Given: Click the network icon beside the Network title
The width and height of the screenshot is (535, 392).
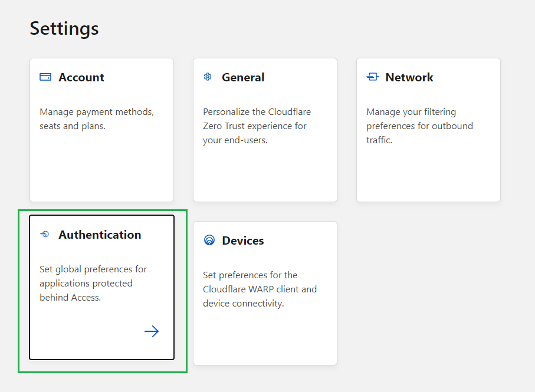Looking at the screenshot, I should pos(372,77).
